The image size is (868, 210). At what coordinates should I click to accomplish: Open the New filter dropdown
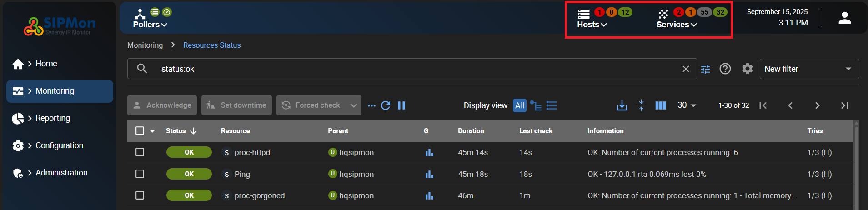(809, 69)
